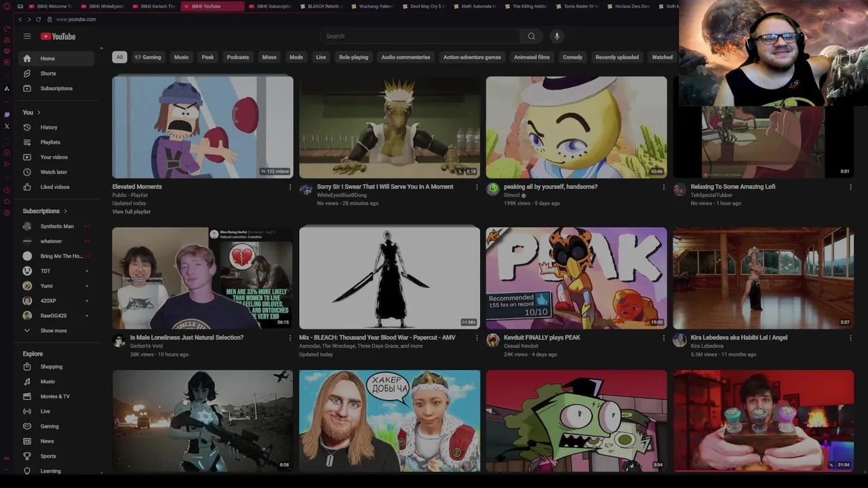Open options for Kira Lebedeva video

point(850,338)
